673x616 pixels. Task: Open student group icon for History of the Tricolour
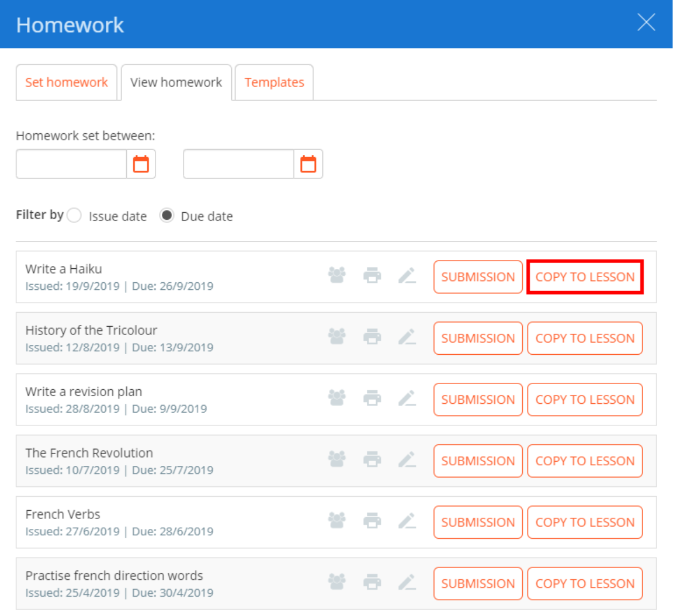click(337, 337)
